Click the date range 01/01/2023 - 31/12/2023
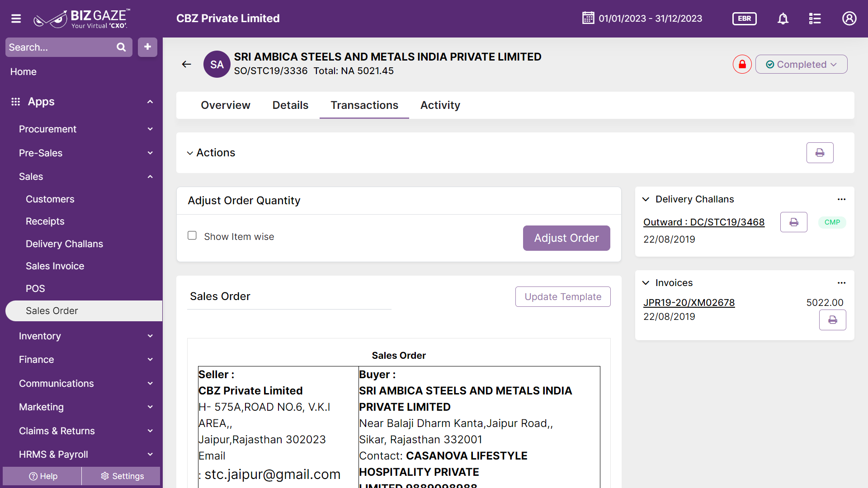 (650, 19)
